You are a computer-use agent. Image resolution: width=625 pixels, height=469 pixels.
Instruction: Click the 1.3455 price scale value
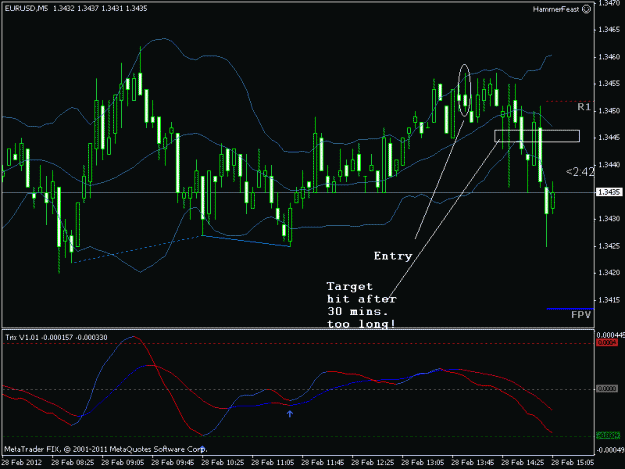click(609, 84)
